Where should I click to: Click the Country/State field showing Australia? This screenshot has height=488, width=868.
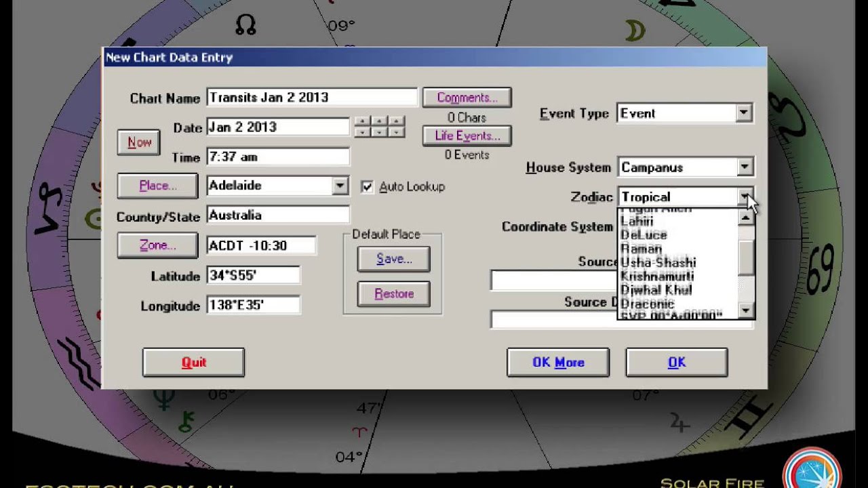tap(278, 216)
